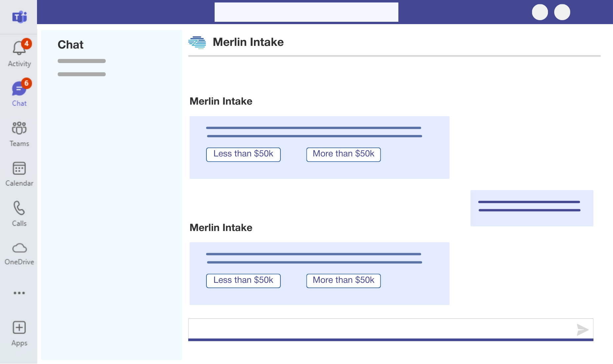
Task: Choose 'More than $50k' in first card
Action: 343,154
